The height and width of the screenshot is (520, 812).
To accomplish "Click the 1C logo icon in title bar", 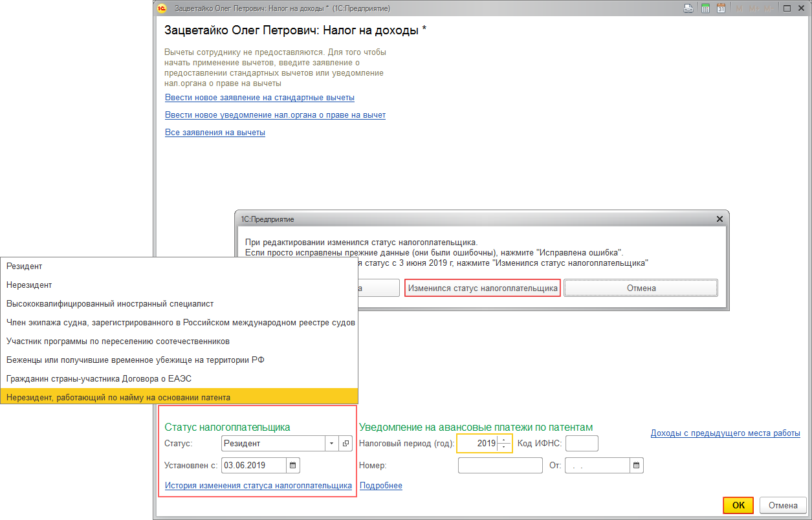I will click(x=162, y=8).
